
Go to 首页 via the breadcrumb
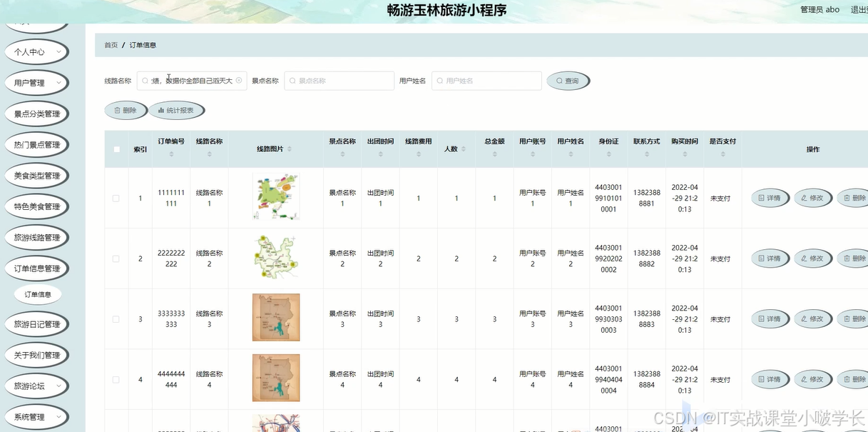(111, 45)
